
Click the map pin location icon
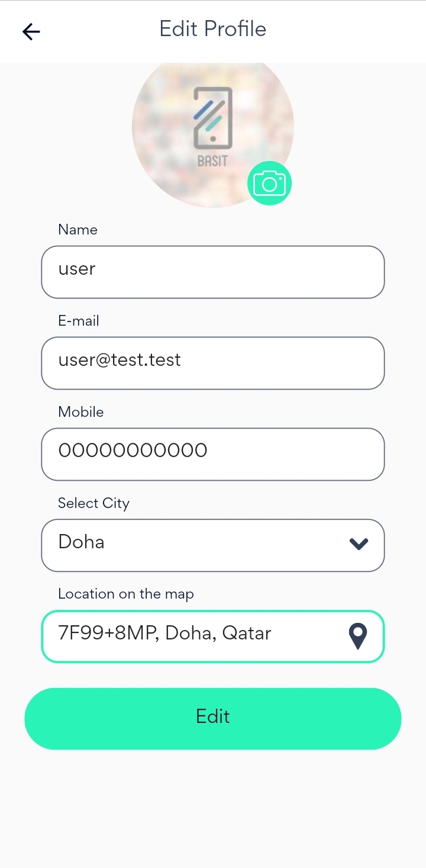(x=358, y=636)
